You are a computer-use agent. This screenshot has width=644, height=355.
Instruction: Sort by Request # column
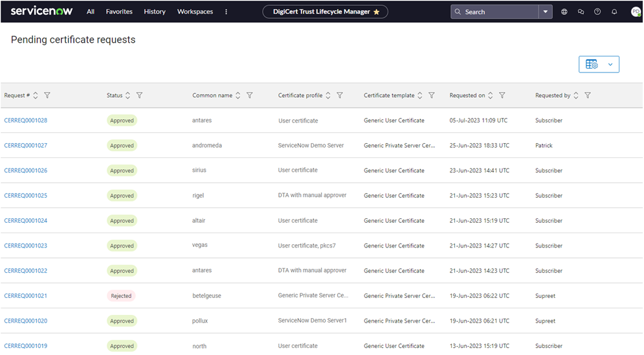click(36, 95)
